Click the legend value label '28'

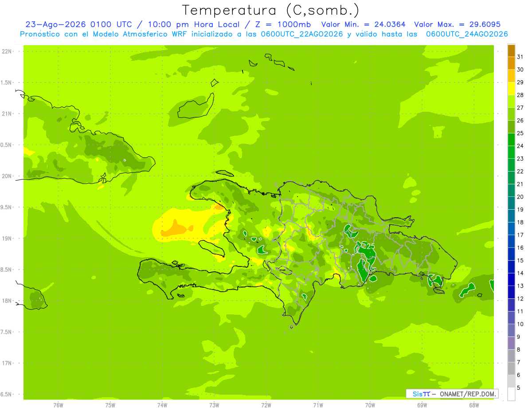(x=520, y=95)
